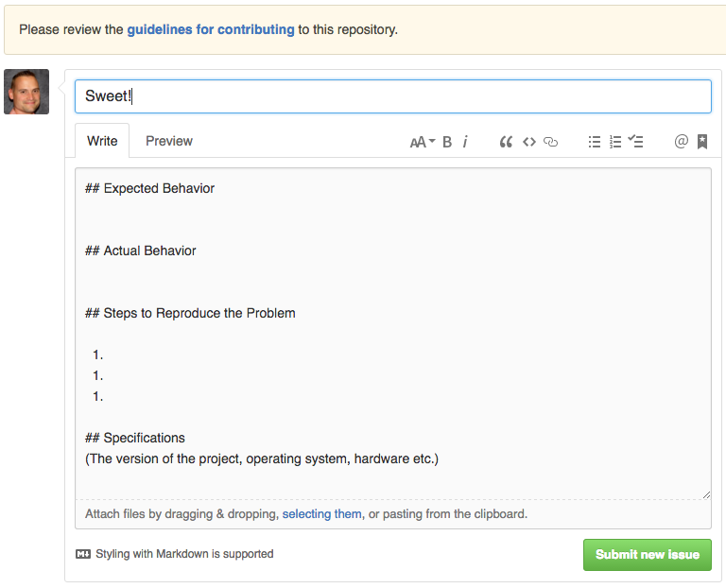Viewport: 726px width, 588px height.
Task: Insert a blockquote with quote icon
Action: click(506, 142)
